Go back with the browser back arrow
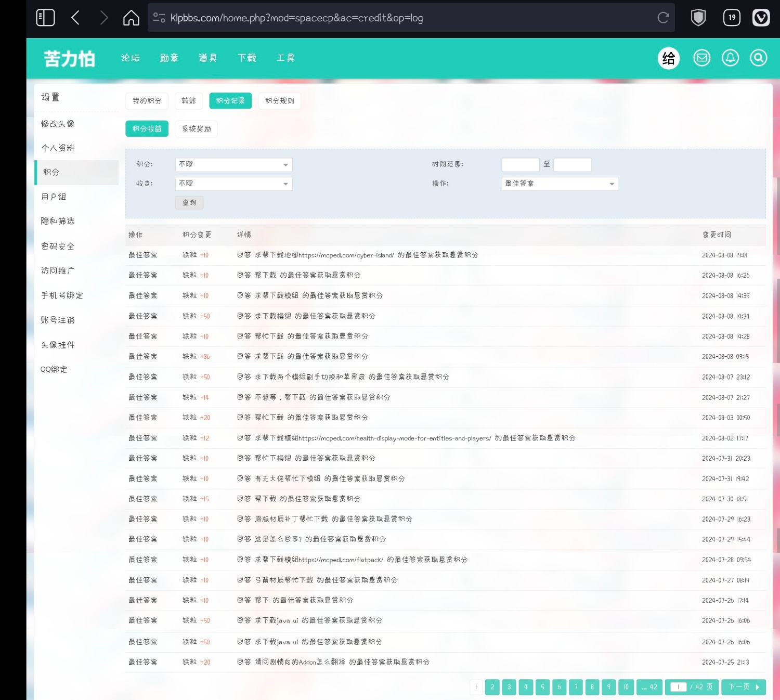 click(x=75, y=18)
